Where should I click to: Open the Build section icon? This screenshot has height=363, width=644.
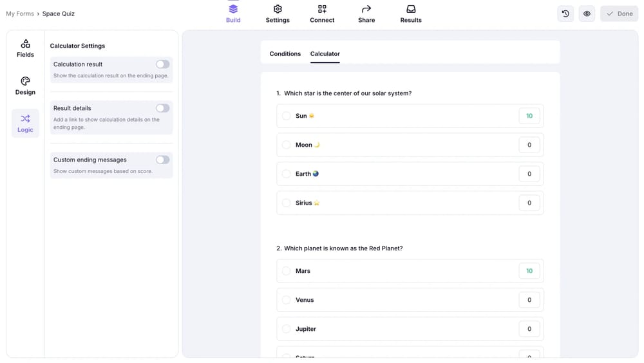[x=233, y=9]
